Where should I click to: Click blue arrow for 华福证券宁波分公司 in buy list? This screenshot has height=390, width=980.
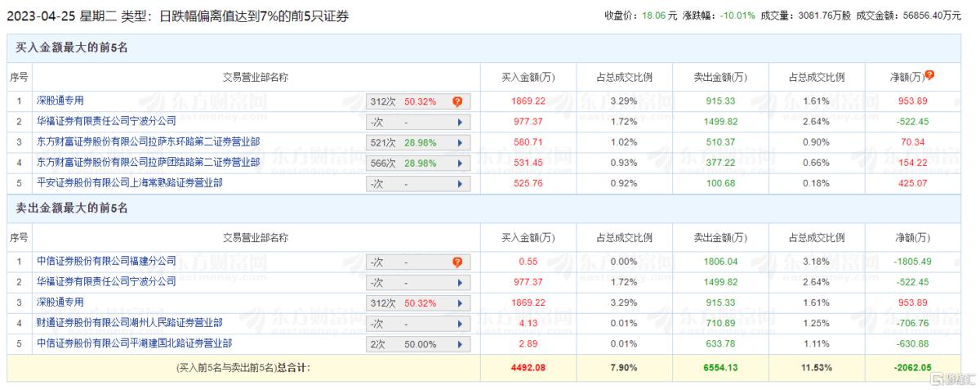[x=460, y=122]
